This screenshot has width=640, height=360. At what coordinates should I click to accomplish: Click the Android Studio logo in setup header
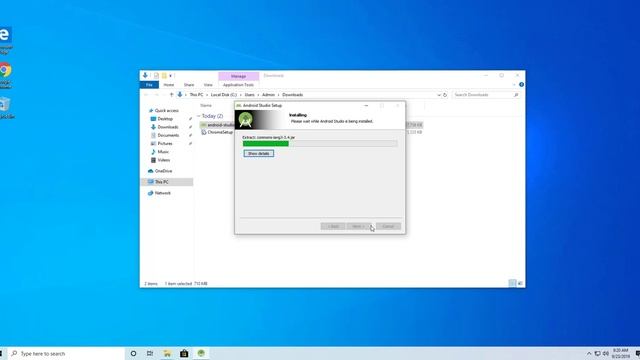pyautogui.click(x=245, y=120)
